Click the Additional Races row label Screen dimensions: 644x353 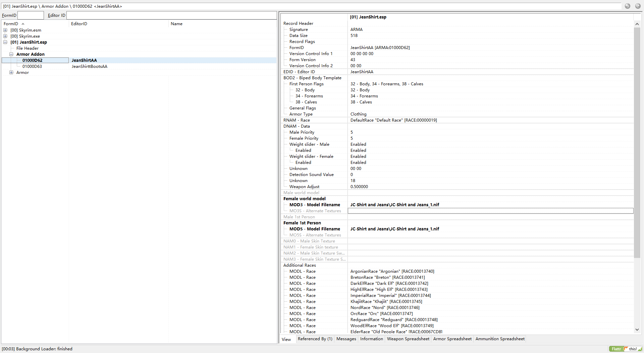[300, 265]
